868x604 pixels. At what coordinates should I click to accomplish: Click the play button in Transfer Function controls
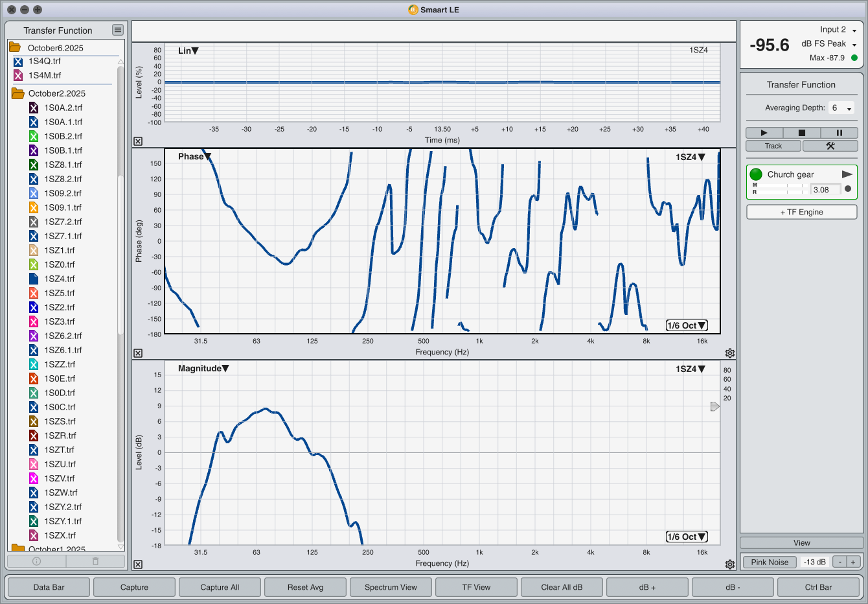point(764,133)
